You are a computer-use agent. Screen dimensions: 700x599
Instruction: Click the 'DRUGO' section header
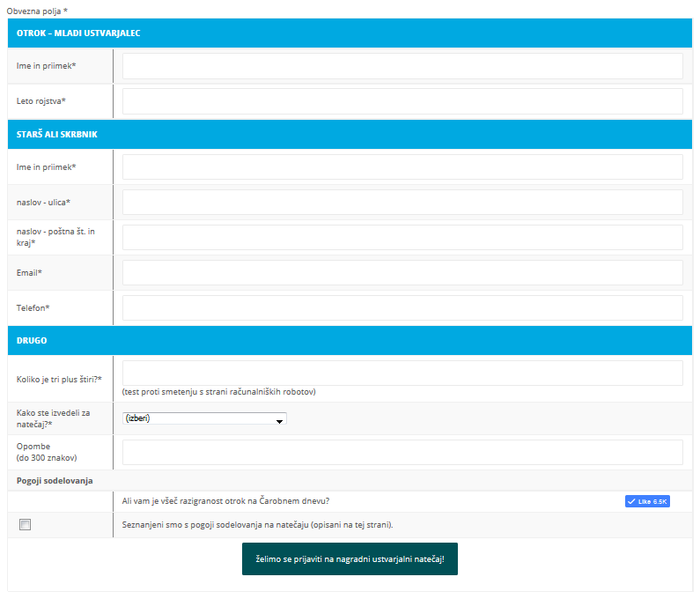coord(32,340)
